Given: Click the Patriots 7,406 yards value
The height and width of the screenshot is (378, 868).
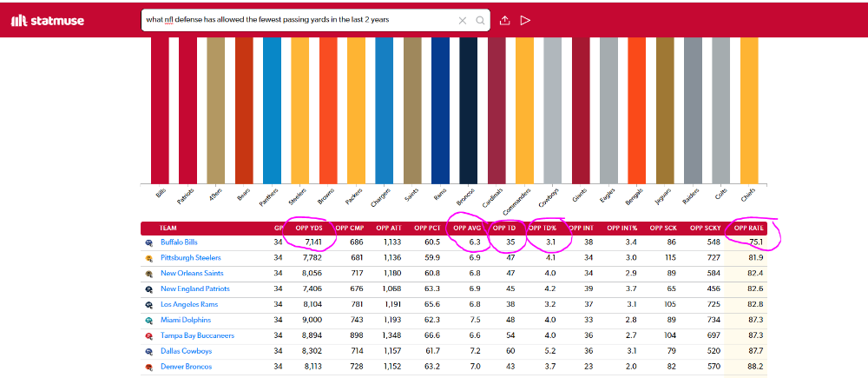Looking at the screenshot, I should pyautogui.click(x=312, y=288).
